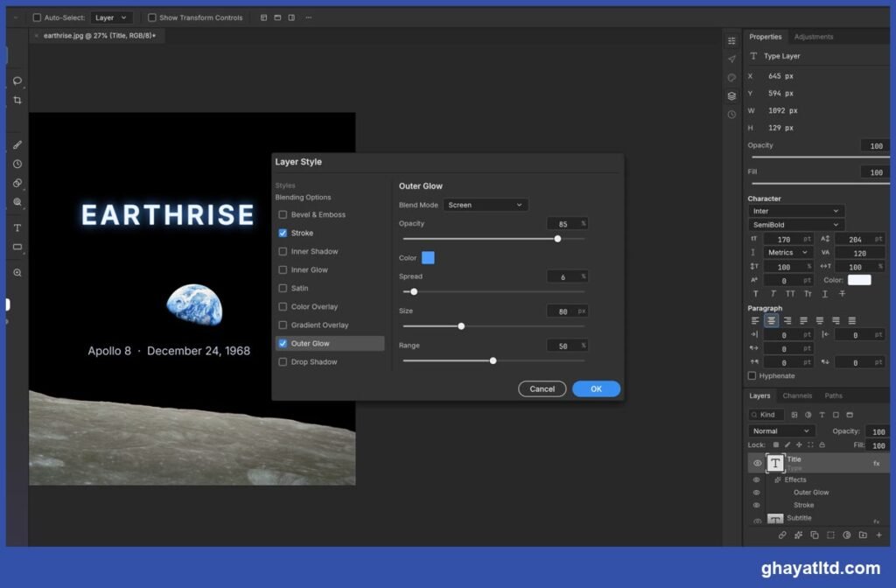Click the Spread value input field
Image resolution: width=896 pixels, height=588 pixels.
(567, 276)
